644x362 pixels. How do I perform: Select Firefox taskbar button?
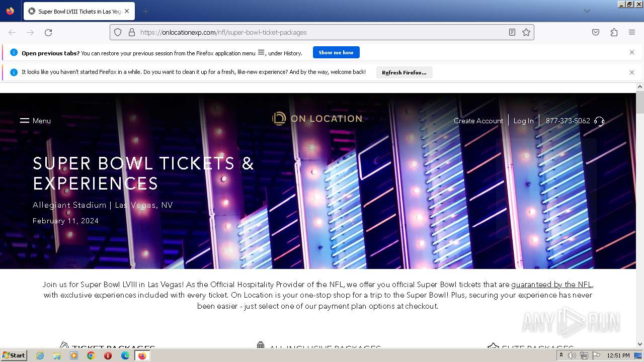(142, 355)
